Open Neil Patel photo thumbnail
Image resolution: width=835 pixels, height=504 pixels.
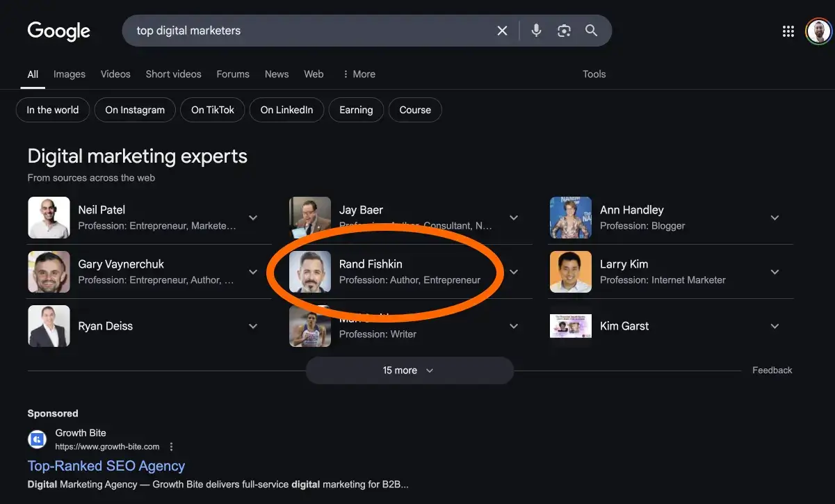click(x=49, y=218)
